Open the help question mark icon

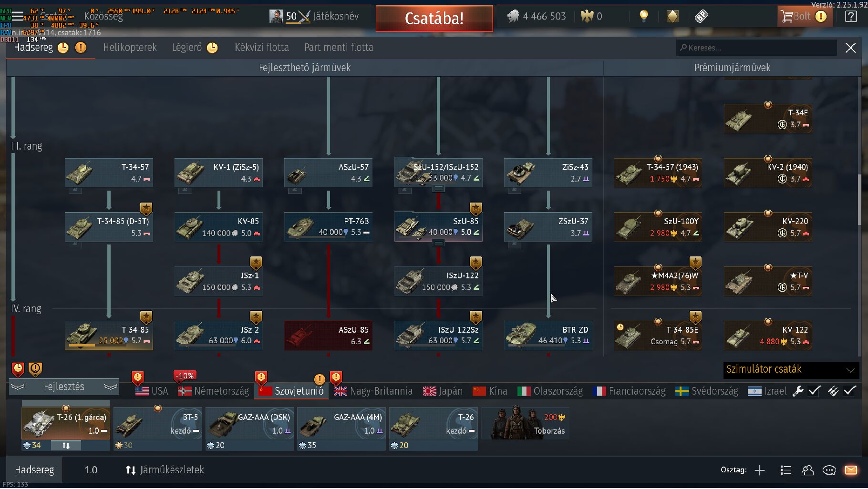pyautogui.click(x=851, y=16)
